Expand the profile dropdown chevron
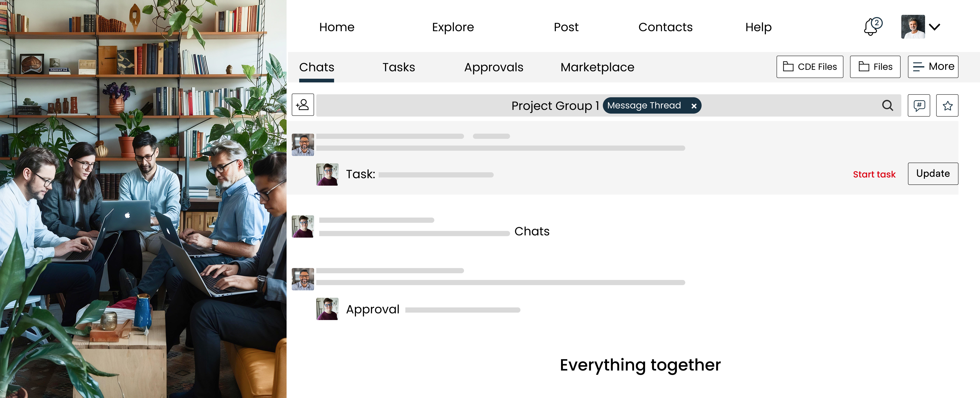The image size is (980, 398). point(934,27)
